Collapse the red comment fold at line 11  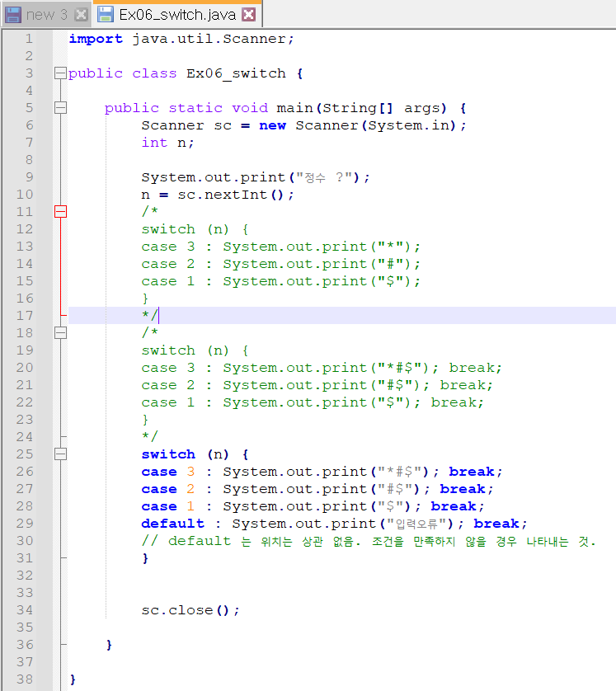click(x=60, y=212)
